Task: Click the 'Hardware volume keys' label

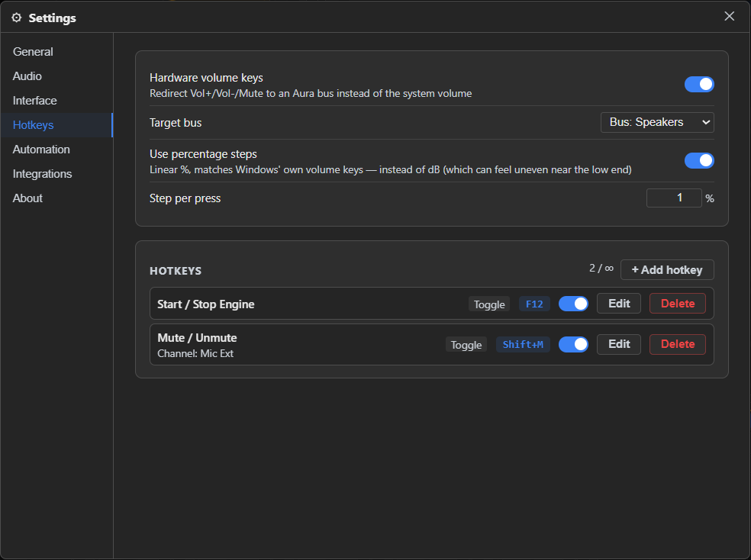Action: 206,78
